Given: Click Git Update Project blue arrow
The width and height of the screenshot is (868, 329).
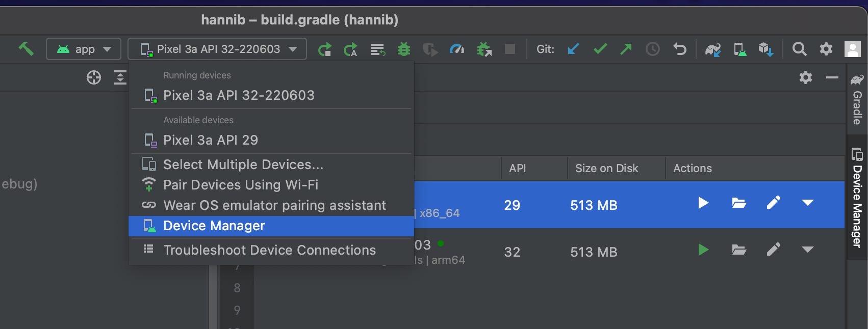Looking at the screenshot, I should click(573, 49).
